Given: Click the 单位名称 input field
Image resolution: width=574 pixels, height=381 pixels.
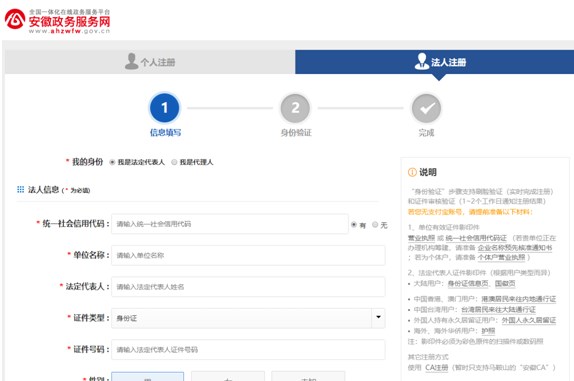Looking at the screenshot, I should (x=248, y=255).
